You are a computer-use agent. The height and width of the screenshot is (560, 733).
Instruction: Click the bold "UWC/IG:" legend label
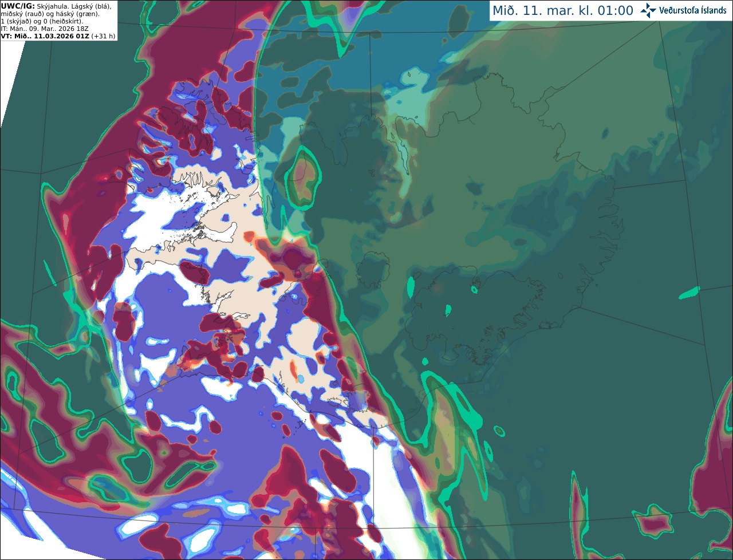click(18, 6)
